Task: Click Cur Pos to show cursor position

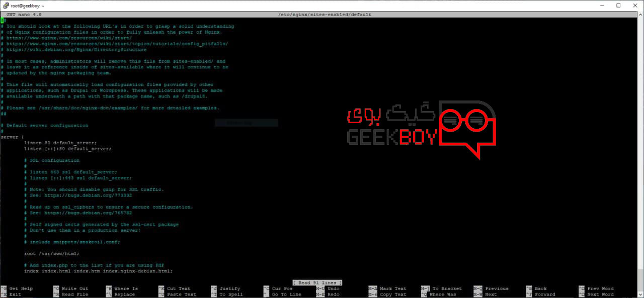Action: pos(282,288)
